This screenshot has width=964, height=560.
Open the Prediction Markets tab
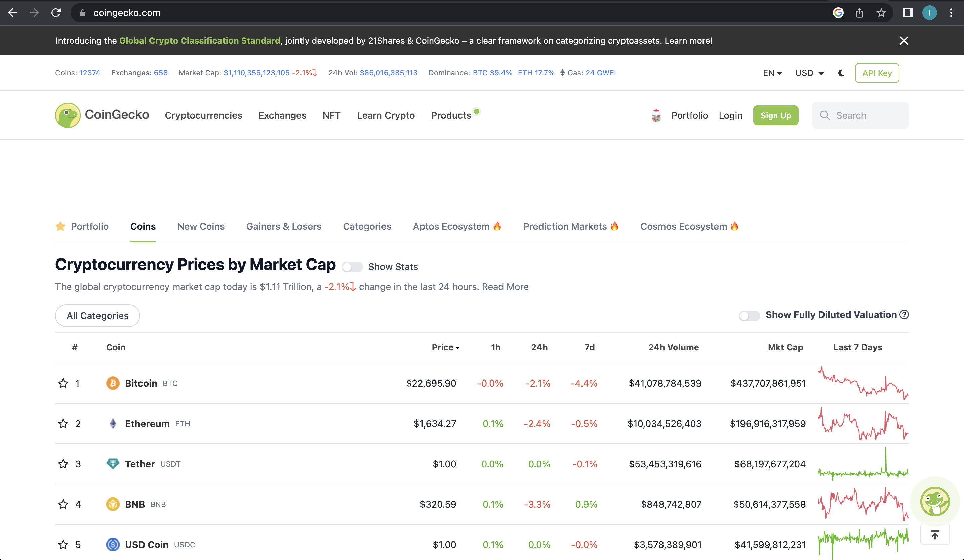(571, 226)
